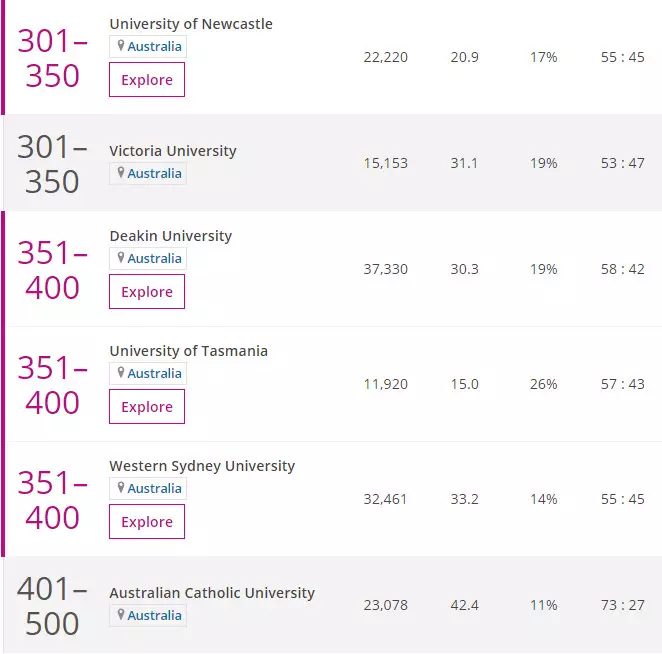Open the Deakin University link
Image resolution: width=662 pixels, height=654 pixels.
coord(170,236)
